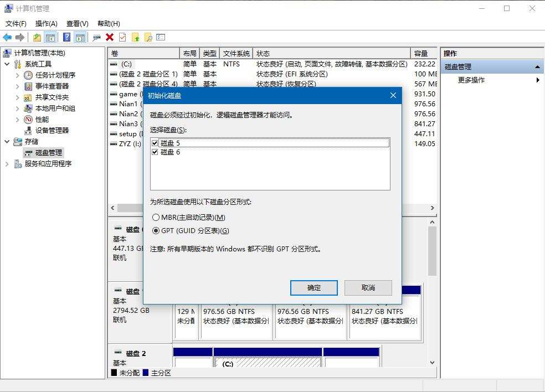Click the red X delete icon
This screenshot has height=392, width=545.
point(110,37)
